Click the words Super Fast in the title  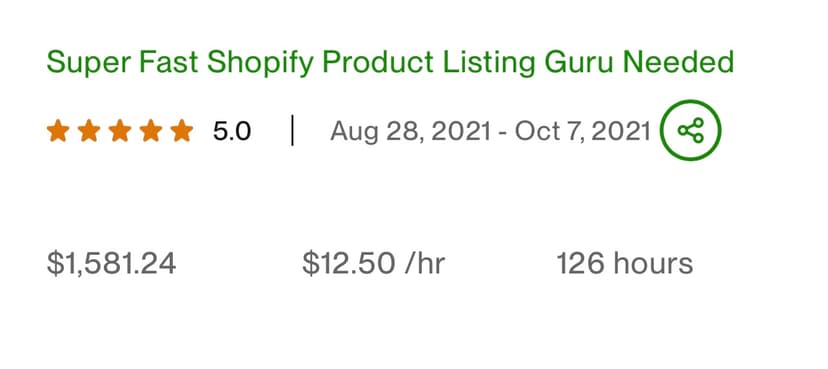pyautogui.click(x=123, y=62)
